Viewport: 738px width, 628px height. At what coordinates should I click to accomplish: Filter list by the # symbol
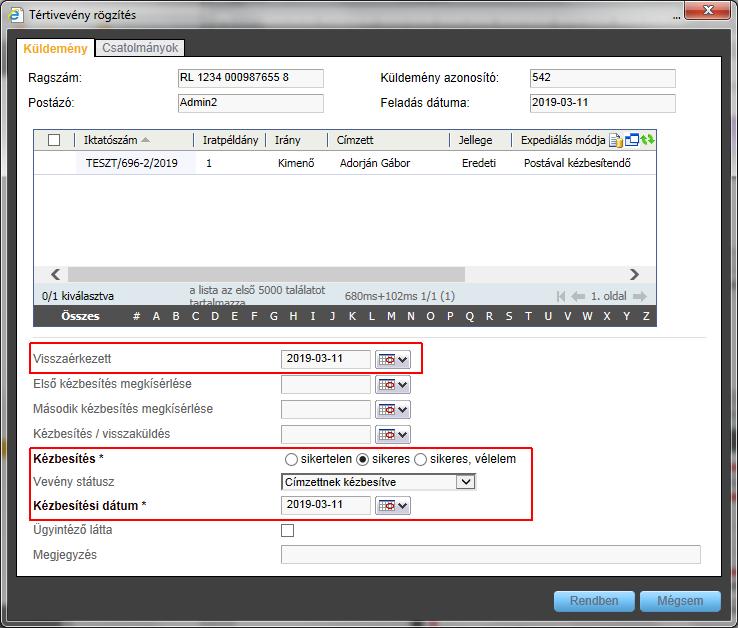[x=136, y=316]
